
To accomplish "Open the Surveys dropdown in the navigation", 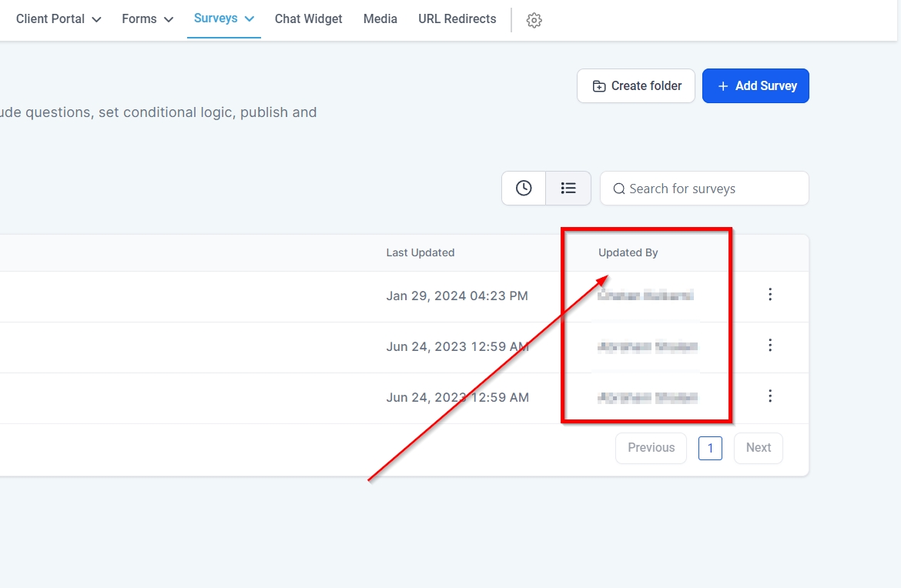I will 223,18.
